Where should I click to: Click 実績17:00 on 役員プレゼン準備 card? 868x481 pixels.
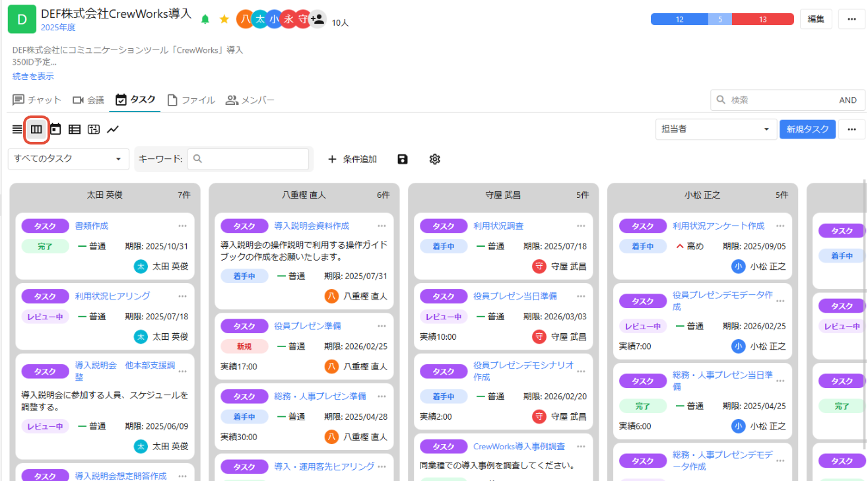239,367
